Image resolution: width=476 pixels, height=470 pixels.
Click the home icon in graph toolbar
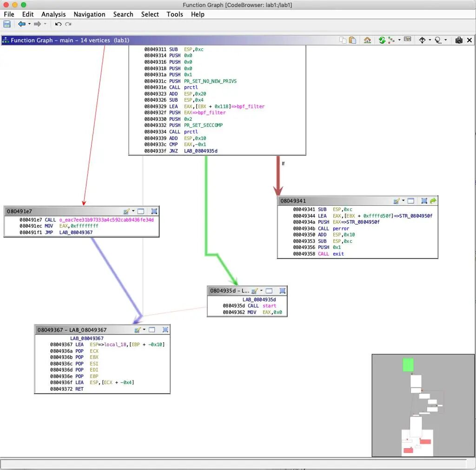point(367,40)
